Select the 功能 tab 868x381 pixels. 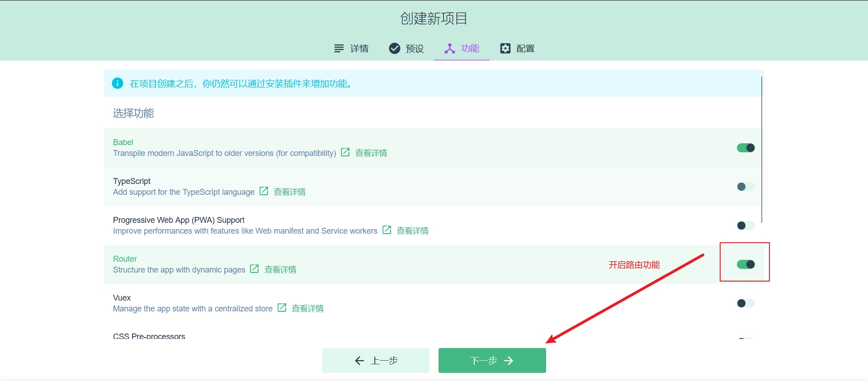462,48
